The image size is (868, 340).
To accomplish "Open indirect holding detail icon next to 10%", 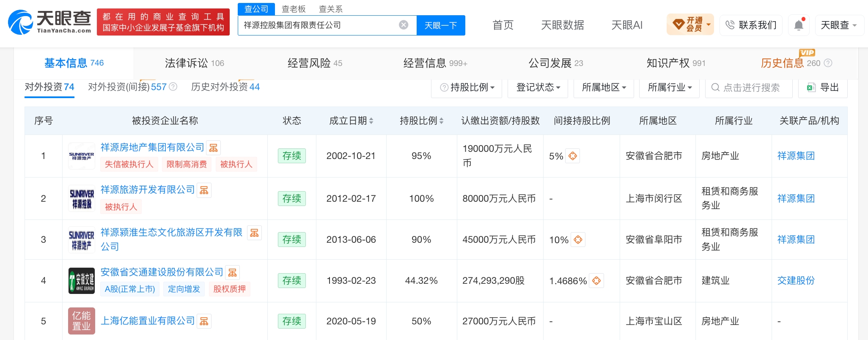I will click(578, 240).
